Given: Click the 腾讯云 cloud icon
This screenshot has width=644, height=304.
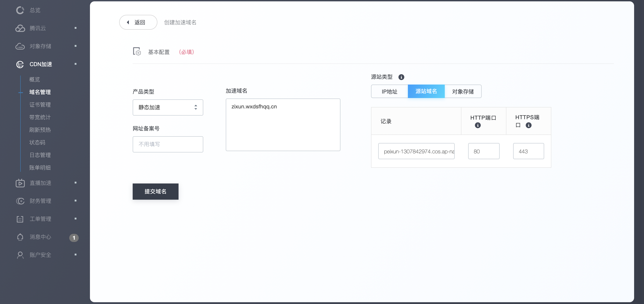Looking at the screenshot, I should pyautogui.click(x=20, y=28).
